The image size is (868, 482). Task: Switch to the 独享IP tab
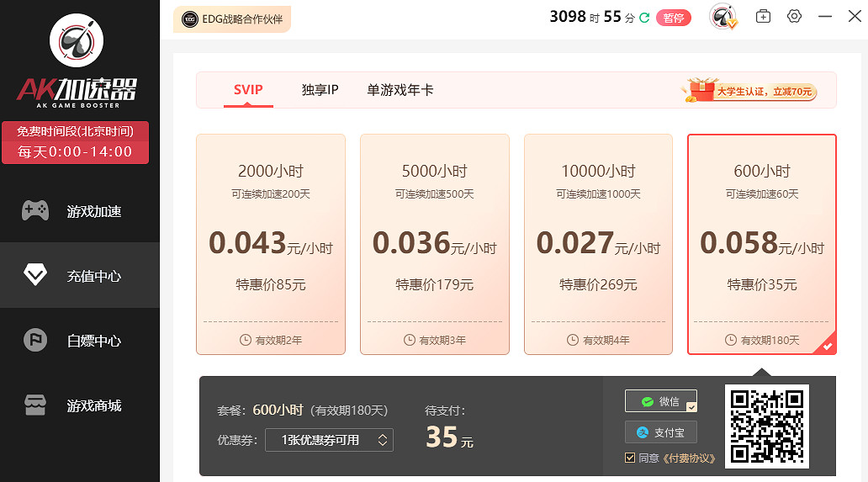tap(320, 90)
